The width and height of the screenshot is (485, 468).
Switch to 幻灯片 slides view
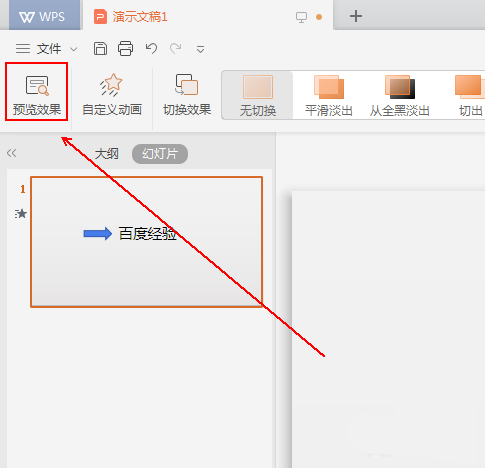pos(160,154)
